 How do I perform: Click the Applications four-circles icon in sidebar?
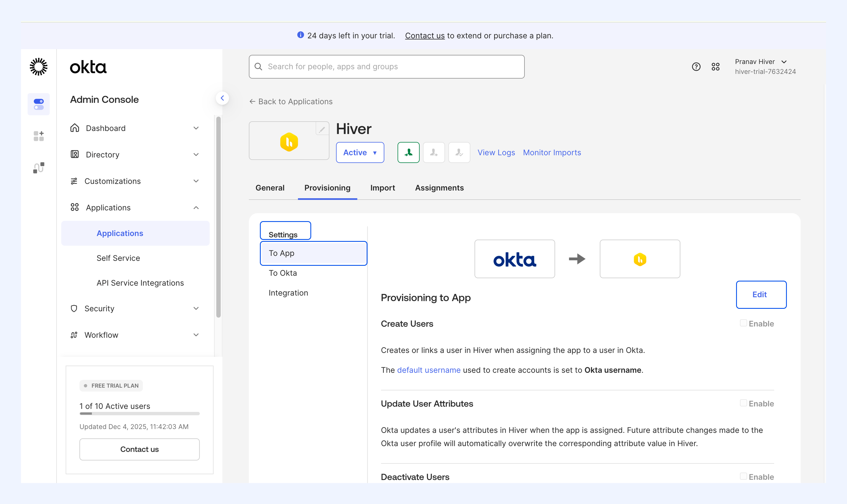point(75,208)
